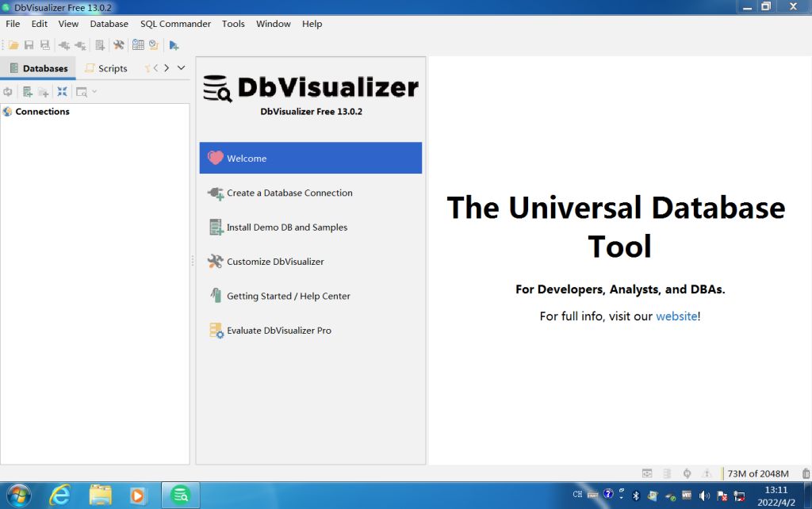Open a file using the folder toolbar icon
This screenshot has width=812, height=509.
coord(13,45)
